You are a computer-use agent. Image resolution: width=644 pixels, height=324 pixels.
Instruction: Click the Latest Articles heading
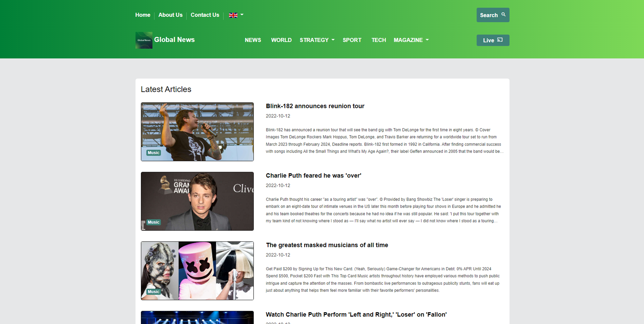166,89
